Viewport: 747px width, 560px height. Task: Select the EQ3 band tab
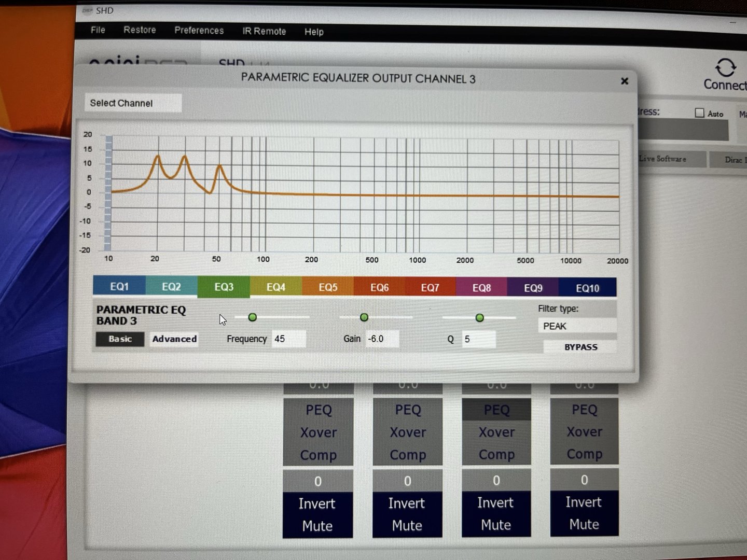coord(224,287)
